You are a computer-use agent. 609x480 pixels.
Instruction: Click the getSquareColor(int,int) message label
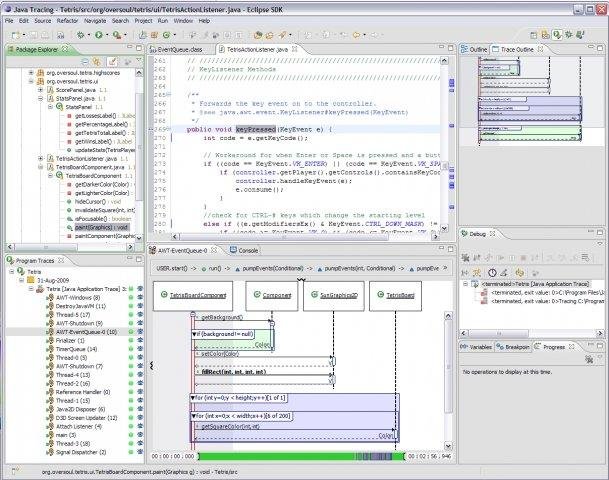coord(230,426)
